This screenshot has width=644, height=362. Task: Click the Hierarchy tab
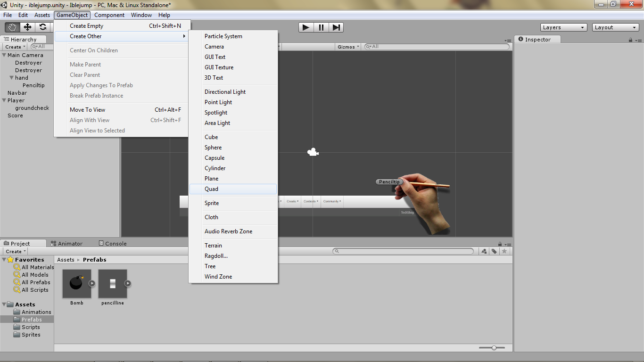[x=24, y=40]
